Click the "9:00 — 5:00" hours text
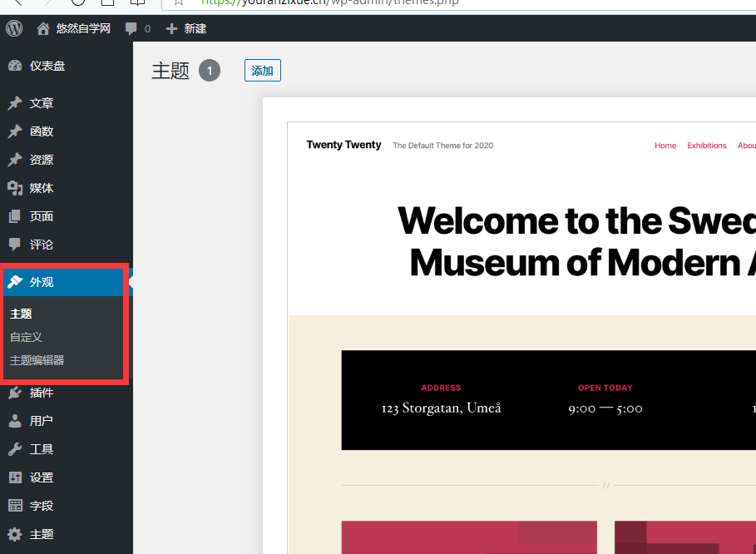The image size is (756, 554). pos(605,409)
